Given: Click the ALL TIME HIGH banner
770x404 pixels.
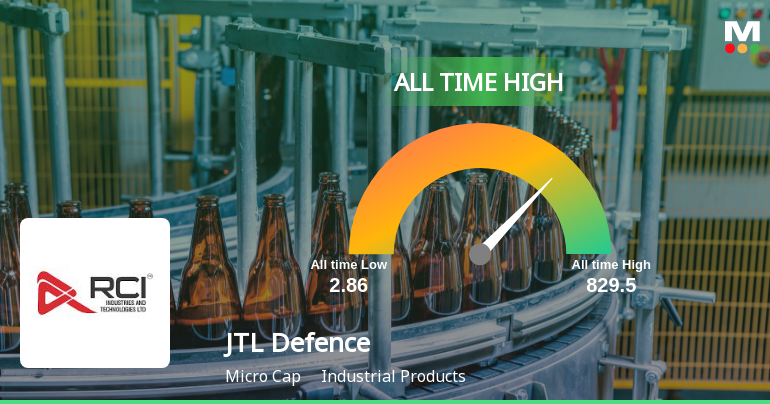Looking at the screenshot, I should tap(478, 82).
